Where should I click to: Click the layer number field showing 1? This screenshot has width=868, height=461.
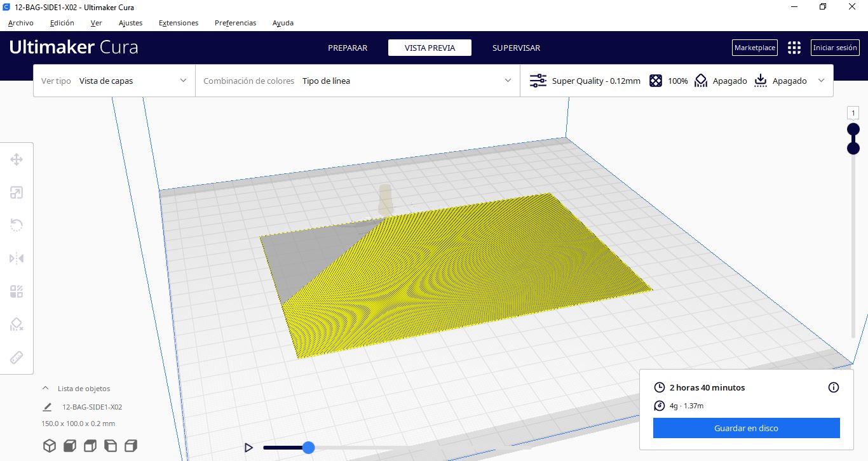[x=853, y=113]
